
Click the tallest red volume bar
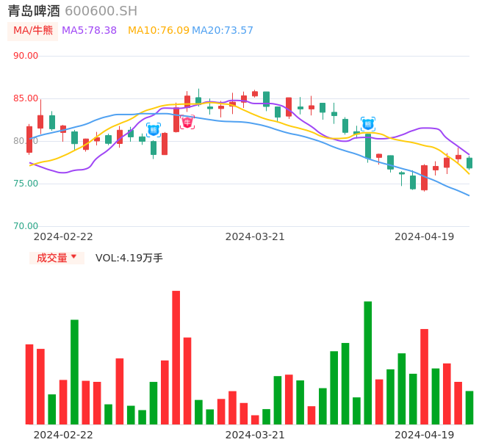pos(176,357)
